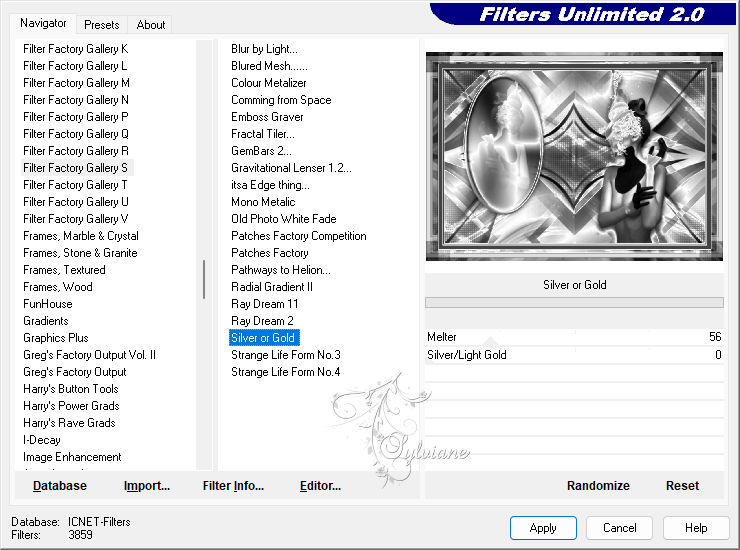740x550 pixels.
Task: Select Frames, Stone & Granite category
Action: coord(80,253)
